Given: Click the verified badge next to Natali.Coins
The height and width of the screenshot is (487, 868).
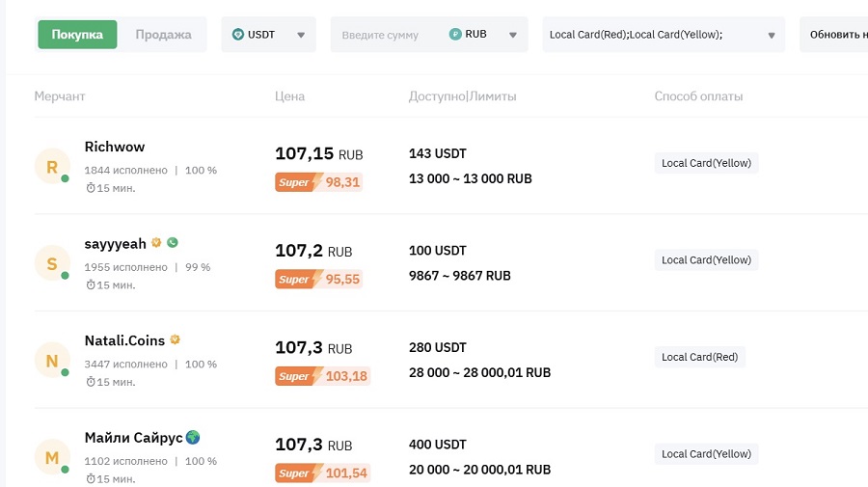Looking at the screenshot, I should click(176, 340).
